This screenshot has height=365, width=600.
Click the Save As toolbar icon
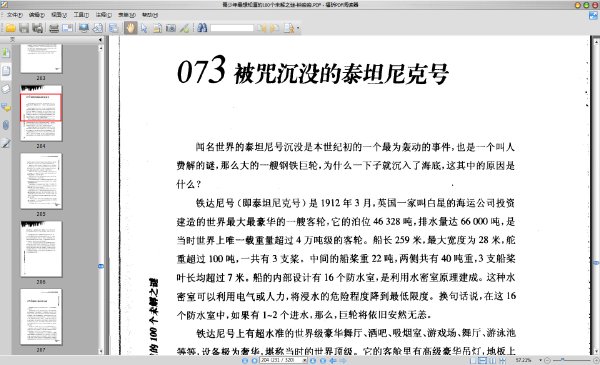click(38, 28)
